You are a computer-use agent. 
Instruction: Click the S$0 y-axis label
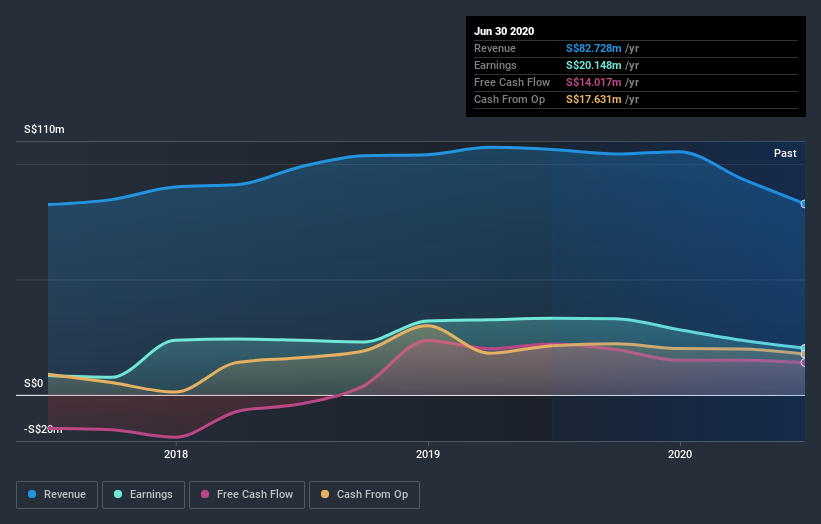tap(34, 384)
